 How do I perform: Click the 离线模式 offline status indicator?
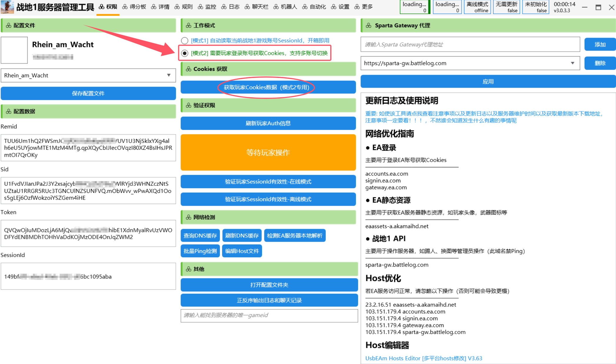pos(477,7)
